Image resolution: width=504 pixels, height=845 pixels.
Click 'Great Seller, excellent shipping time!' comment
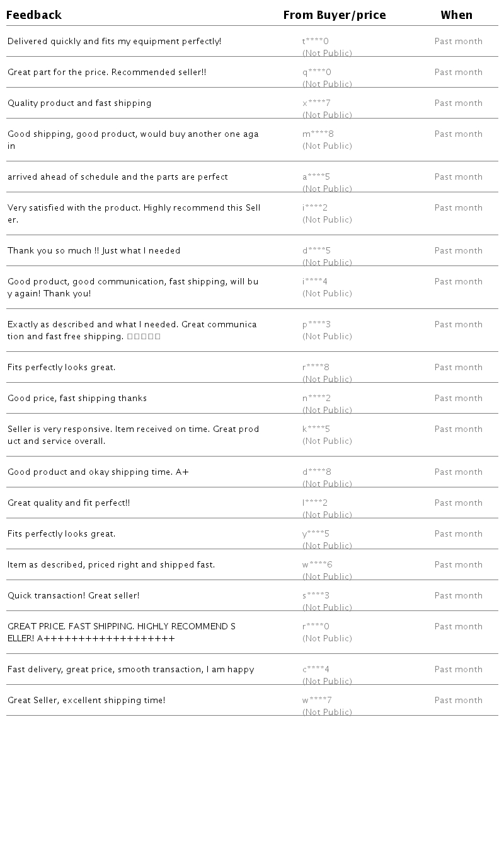click(x=86, y=701)
